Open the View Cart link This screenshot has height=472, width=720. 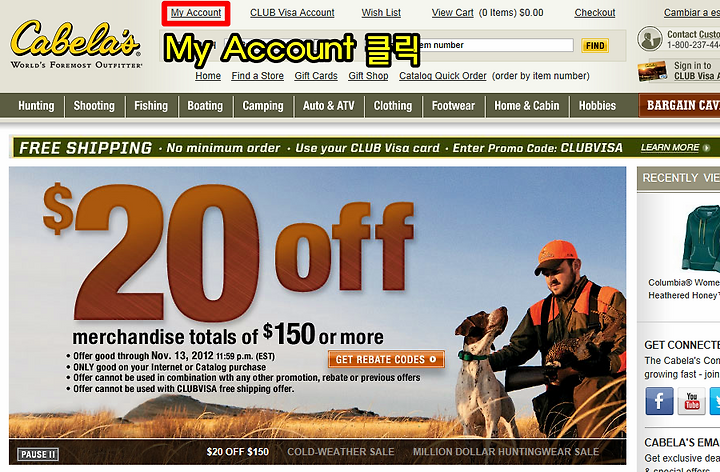coord(452,13)
